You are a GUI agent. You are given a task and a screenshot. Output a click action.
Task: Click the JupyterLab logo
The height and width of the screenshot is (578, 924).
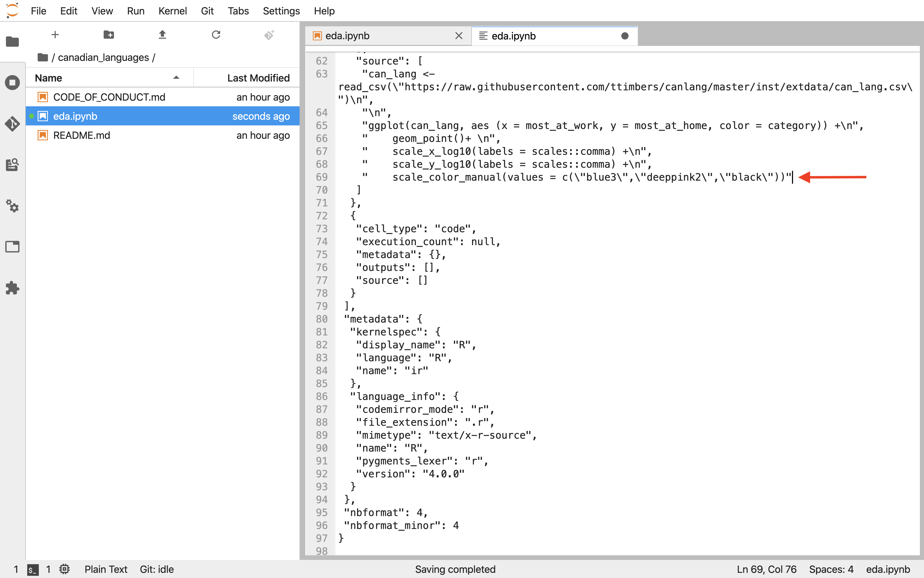[x=12, y=11]
